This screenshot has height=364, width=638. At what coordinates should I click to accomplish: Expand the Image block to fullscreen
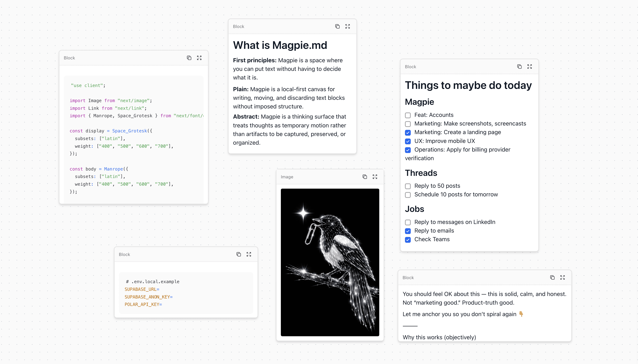point(375,177)
